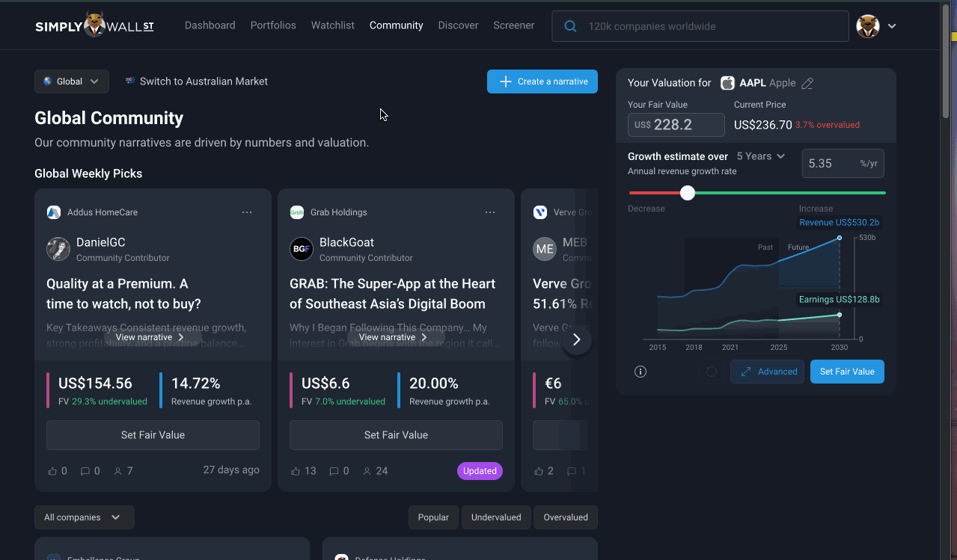
Task: Open Grab Holdings card options menu
Action: click(490, 212)
